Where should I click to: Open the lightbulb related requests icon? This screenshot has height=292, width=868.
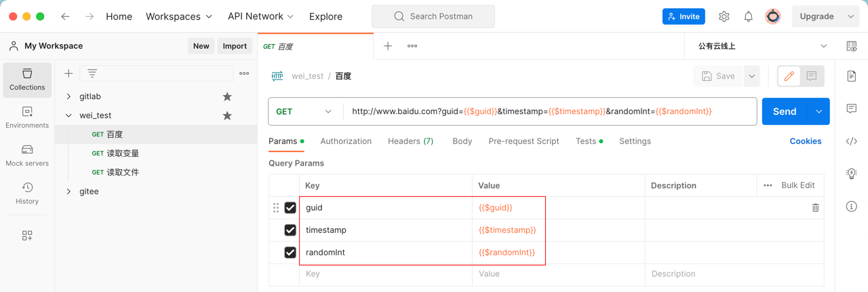pos(852,174)
